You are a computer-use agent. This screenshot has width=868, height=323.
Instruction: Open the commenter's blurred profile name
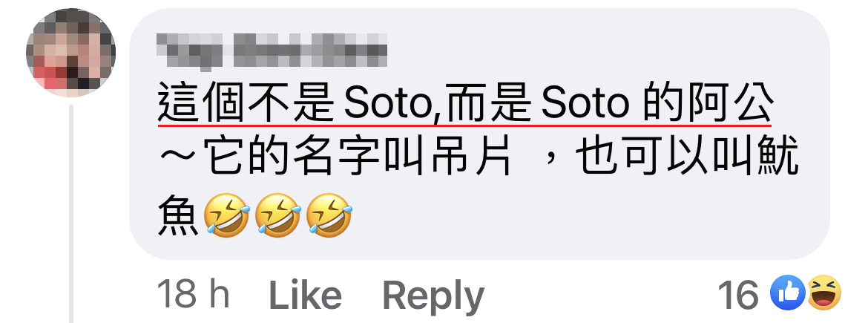(x=272, y=51)
